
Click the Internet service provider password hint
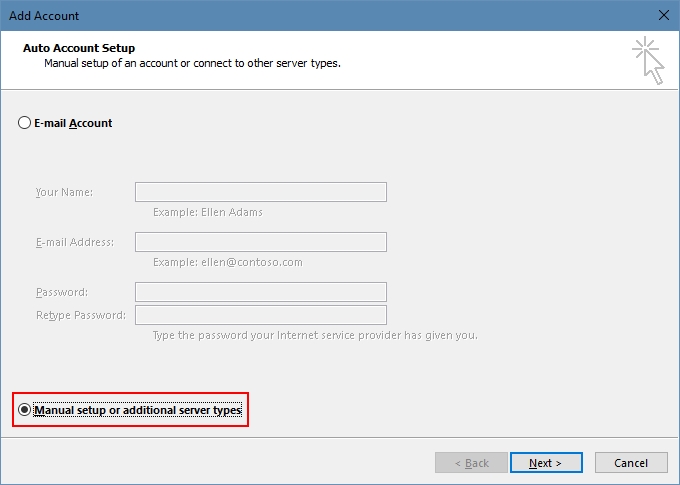point(315,335)
